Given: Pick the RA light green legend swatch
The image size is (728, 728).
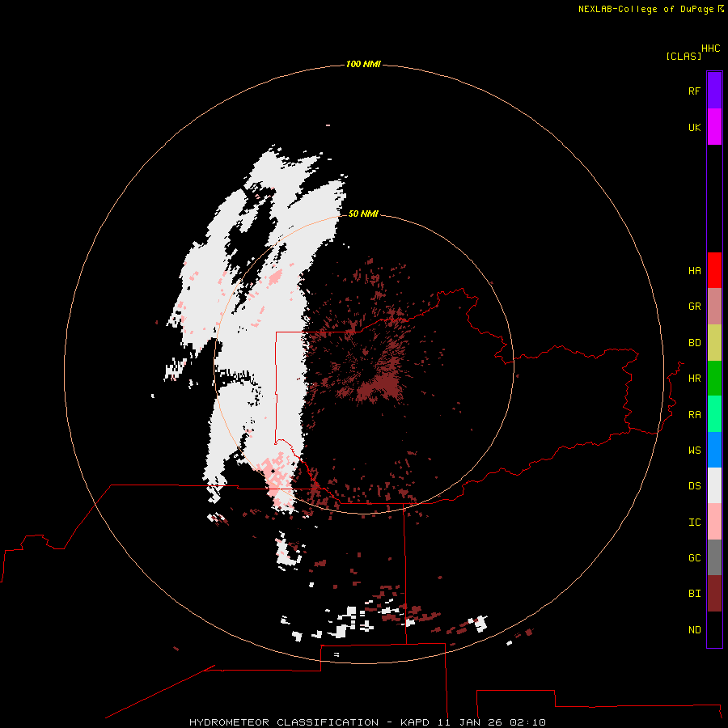Looking at the screenshot, I should [714, 414].
